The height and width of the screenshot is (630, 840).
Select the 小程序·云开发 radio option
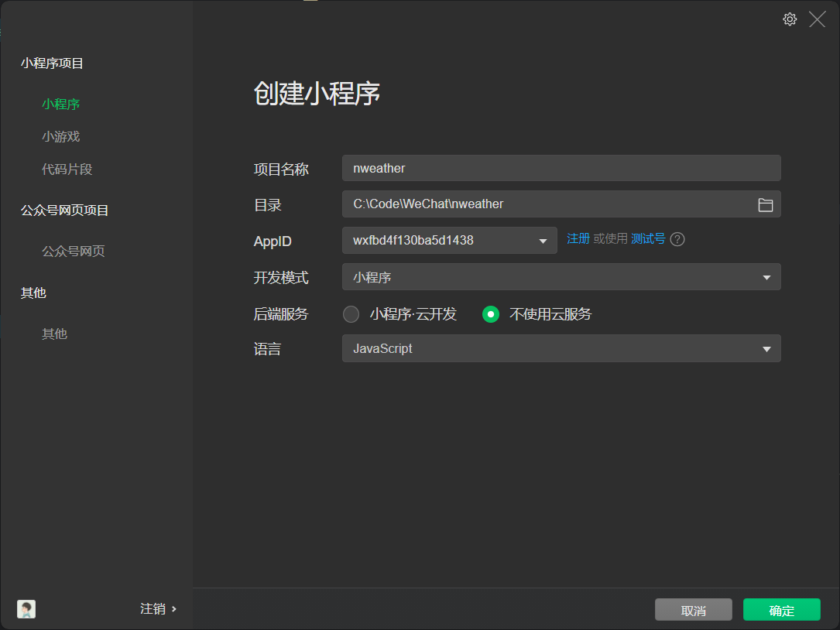351,314
